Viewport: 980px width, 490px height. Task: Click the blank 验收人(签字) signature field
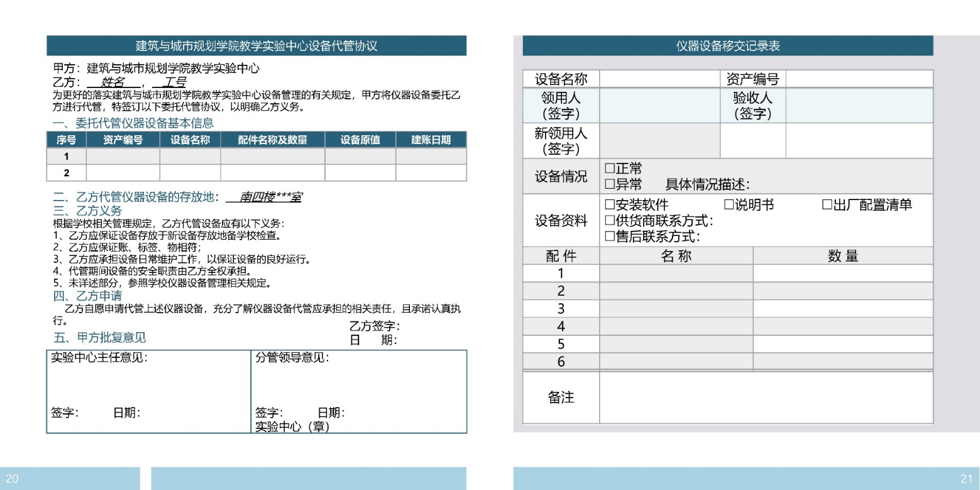(x=859, y=106)
